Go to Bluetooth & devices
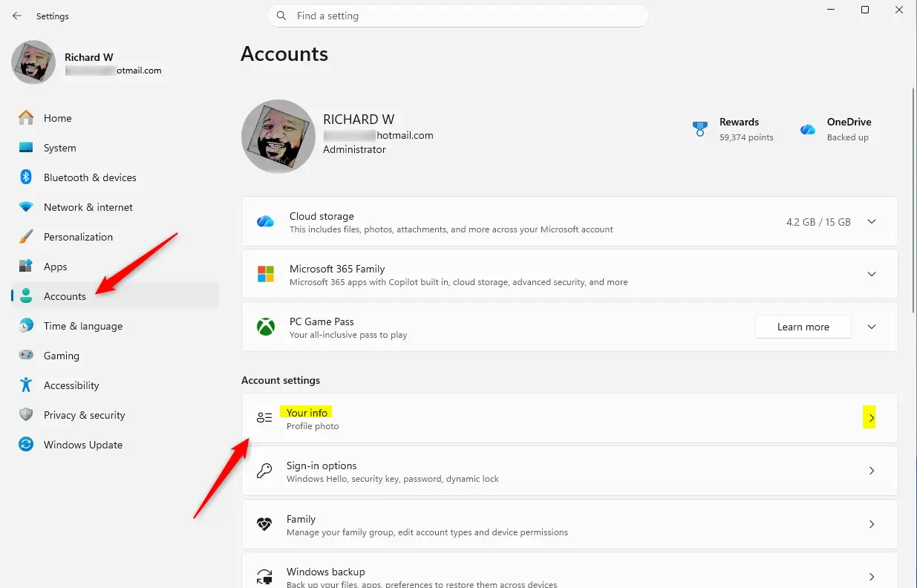The image size is (917, 588). point(115,177)
